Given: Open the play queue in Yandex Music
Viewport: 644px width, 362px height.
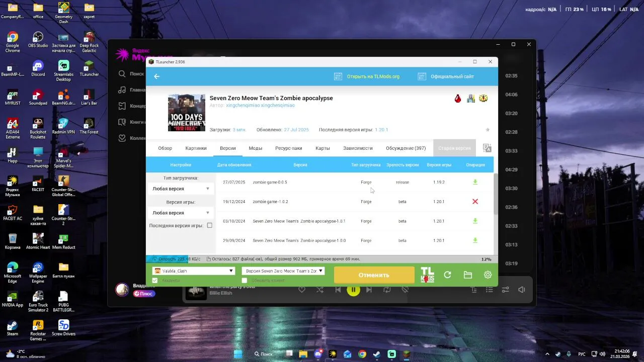Looking at the screenshot, I should (x=489, y=290).
